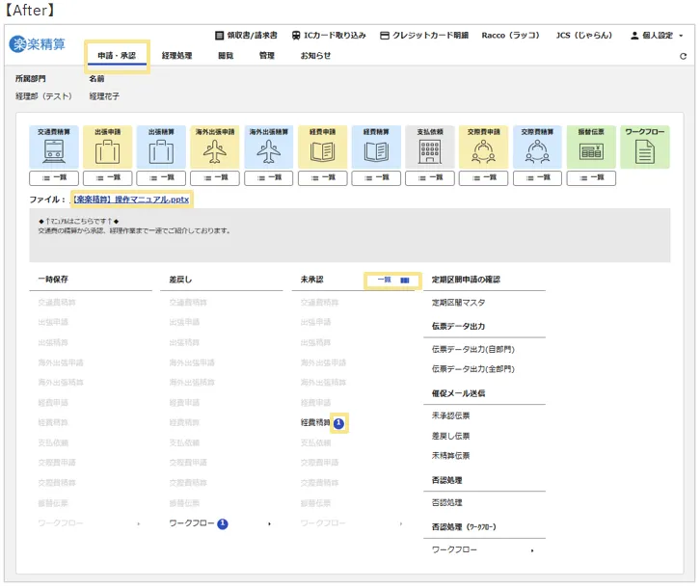
Task: Open the ワークフロー document icon tile
Action: point(644,147)
